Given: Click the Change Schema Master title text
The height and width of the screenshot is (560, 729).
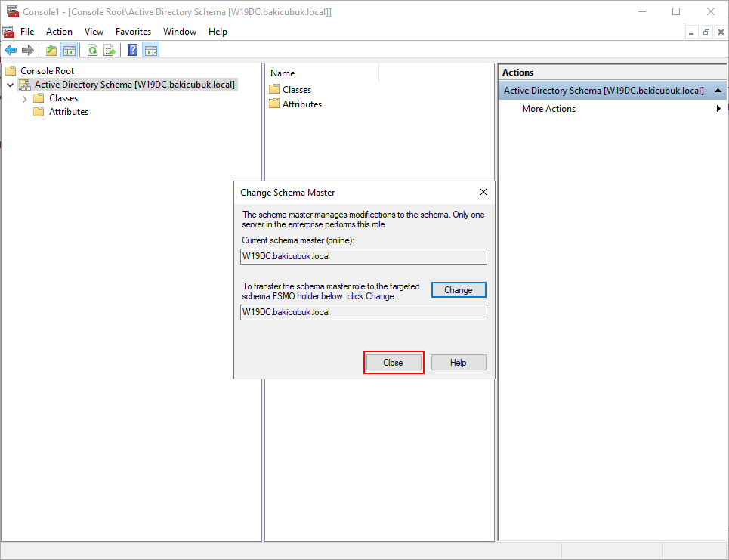Looking at the screenshot, I should pos(287,193).
